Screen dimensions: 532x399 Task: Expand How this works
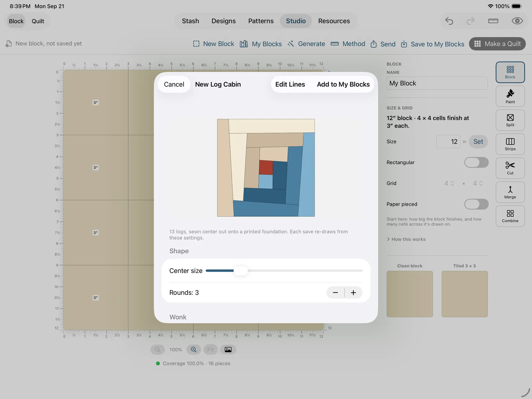[406, 239]
